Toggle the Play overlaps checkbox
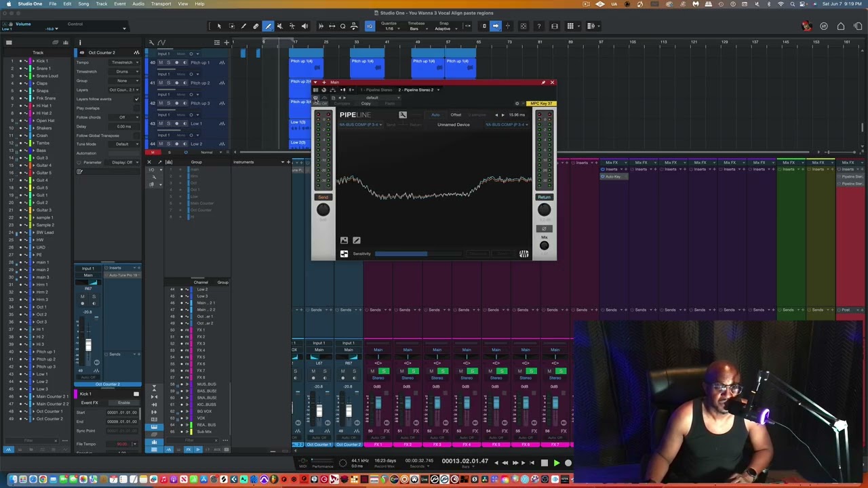This screenshot has height=488, width=868. coord(136,108)
